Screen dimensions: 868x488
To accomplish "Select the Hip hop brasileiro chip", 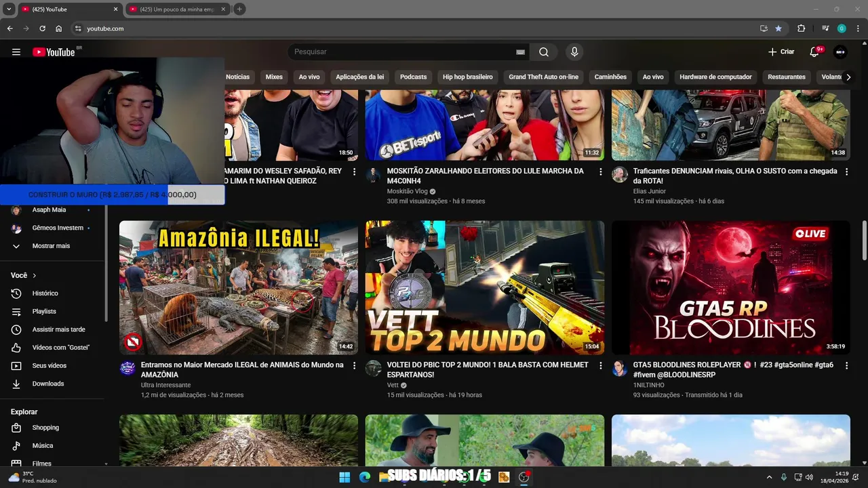I will pos(468,77).
